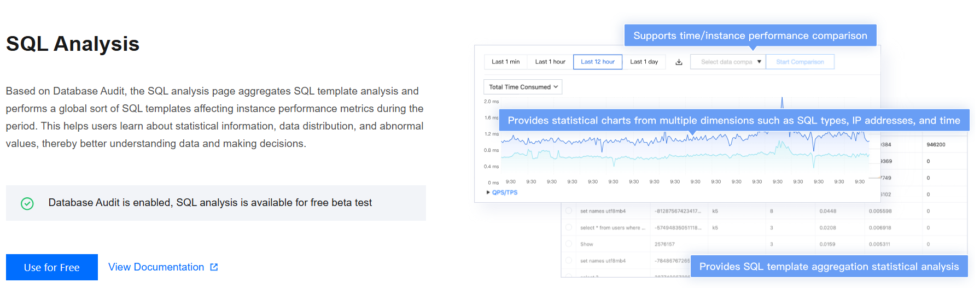Click the download icon above the chart
Screen dimensions: 980x288
[679, 62]
